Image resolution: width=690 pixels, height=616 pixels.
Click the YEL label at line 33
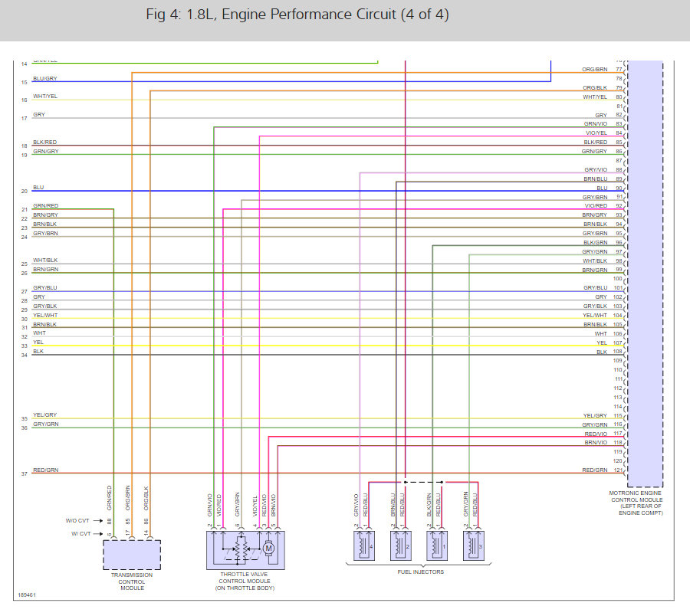tap(38, 342)
